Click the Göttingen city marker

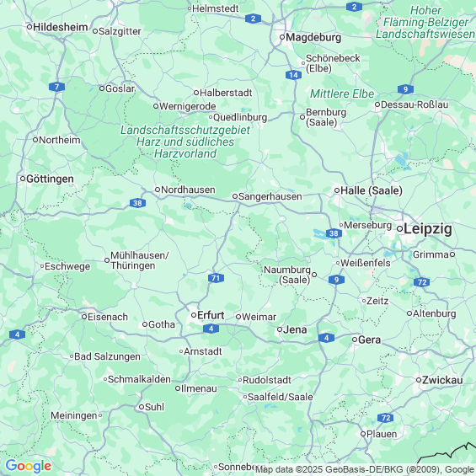pos(23,179)
